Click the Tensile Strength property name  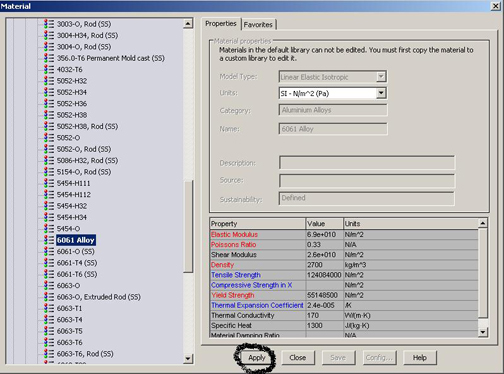pos(236,275)
